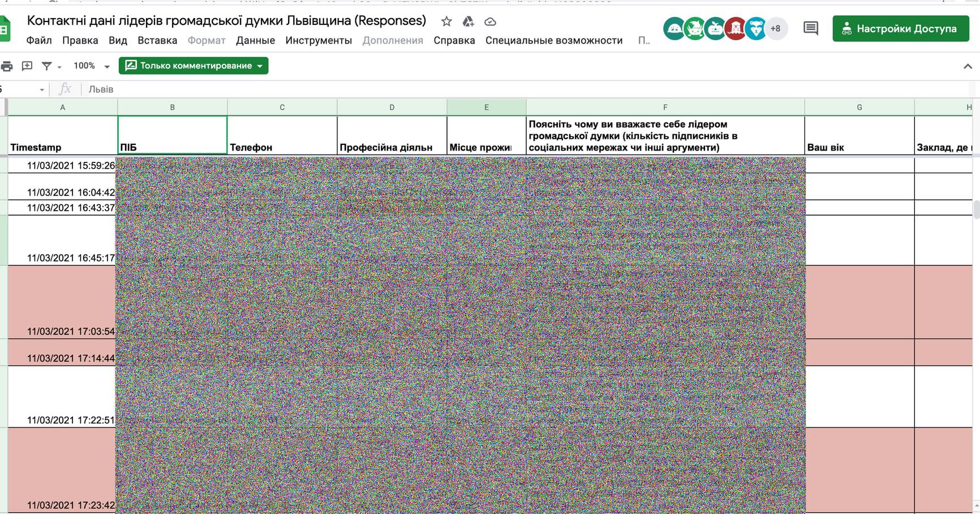Viewport: 980px width, 514px height.
Task: Insert comment using toolbar icon
Action: point(27,66)
